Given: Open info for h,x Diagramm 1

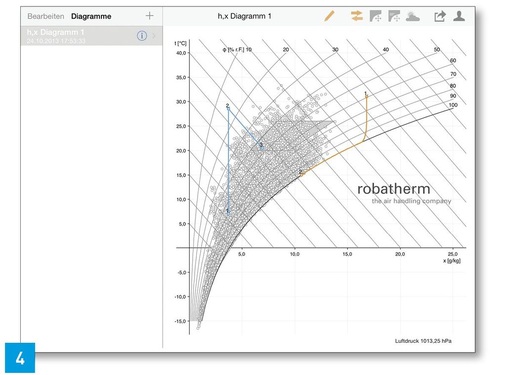Looking at the screenshot, I should (x=142, y=36).
